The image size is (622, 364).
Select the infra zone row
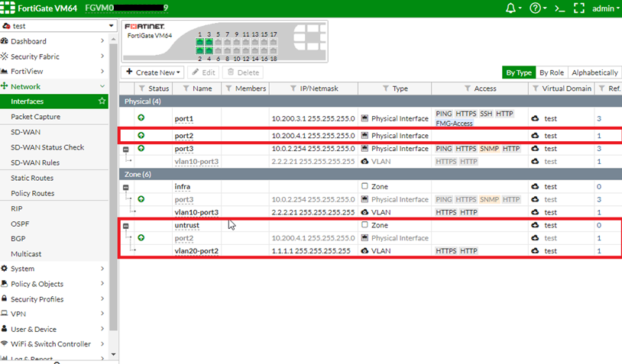click(x=371, y=186)
